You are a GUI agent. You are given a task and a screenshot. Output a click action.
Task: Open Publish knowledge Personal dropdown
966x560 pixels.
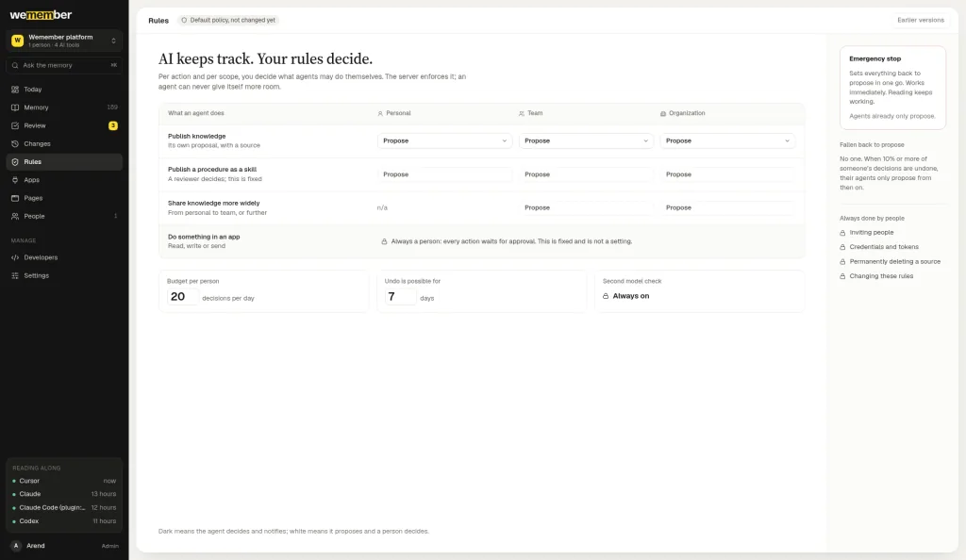pyautogui.click(x=444, y=140)
